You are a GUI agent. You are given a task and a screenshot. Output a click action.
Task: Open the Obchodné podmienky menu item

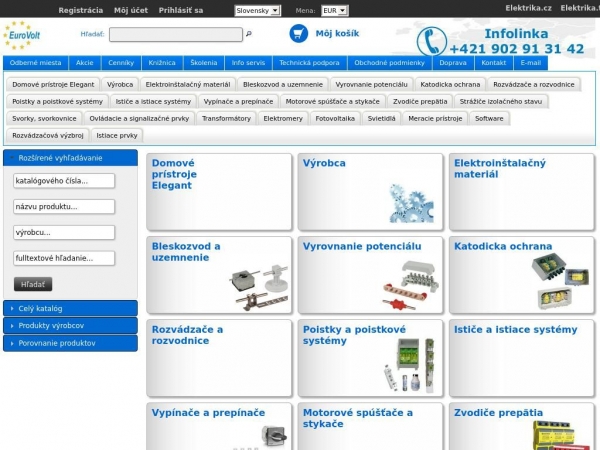(x=390, y=63)
